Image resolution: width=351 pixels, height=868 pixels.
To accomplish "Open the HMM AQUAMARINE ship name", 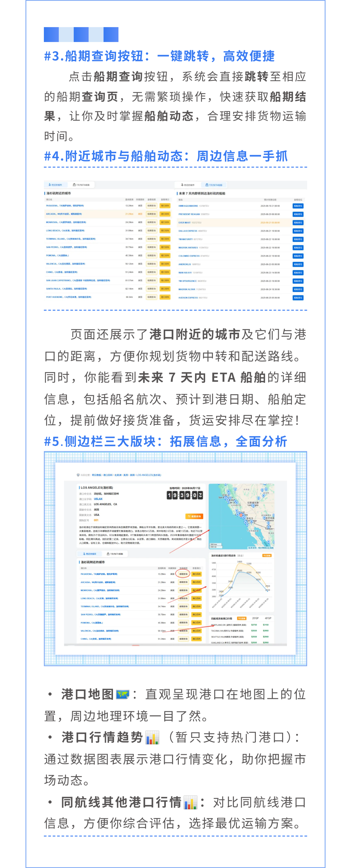I will (x=188, y=205).
